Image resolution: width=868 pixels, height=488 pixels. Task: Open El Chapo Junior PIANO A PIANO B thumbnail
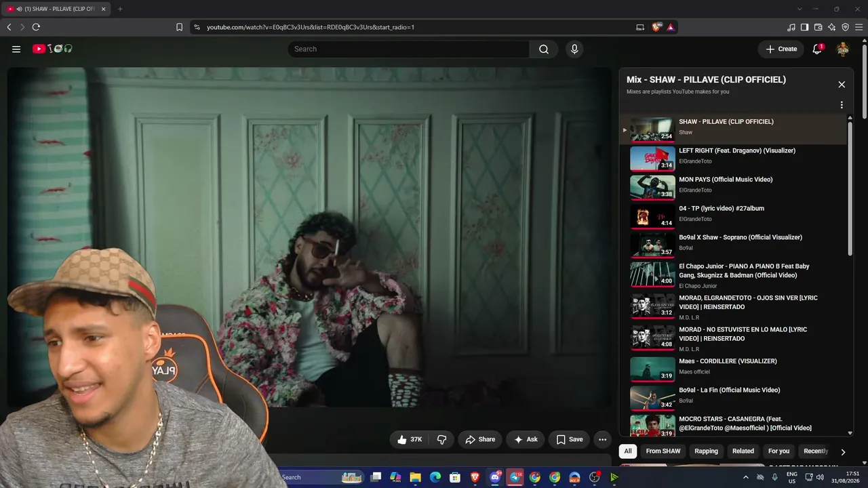click(x=652, y=274)
